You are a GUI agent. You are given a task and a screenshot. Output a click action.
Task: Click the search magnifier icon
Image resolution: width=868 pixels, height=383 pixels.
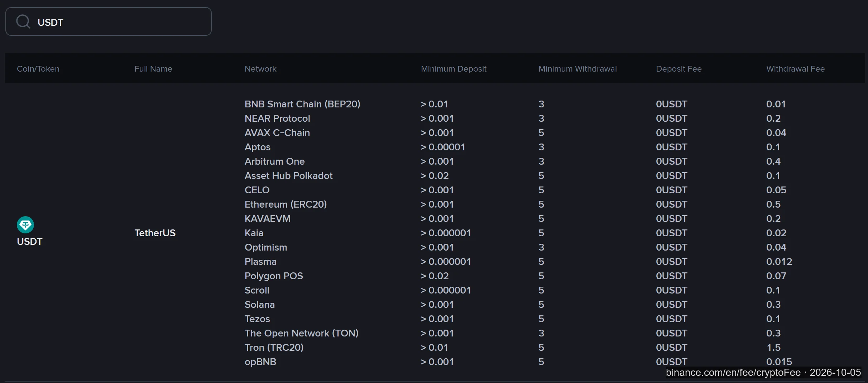[x=23, y=21]
